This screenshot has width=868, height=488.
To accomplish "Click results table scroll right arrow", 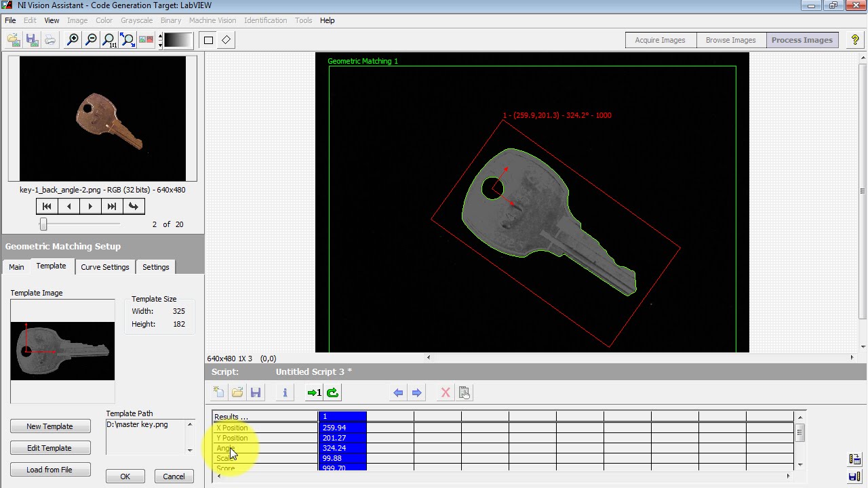I will click(787, 476).
